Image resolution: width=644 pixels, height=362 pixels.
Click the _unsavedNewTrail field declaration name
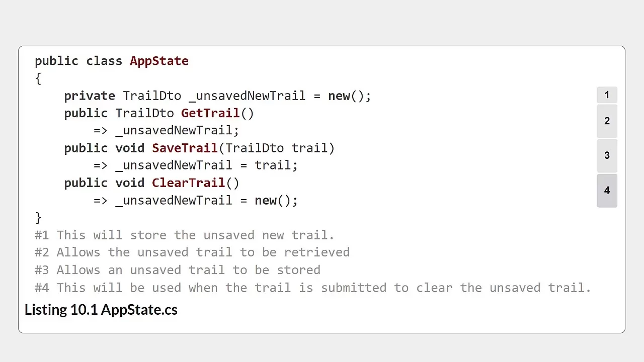point(247,96)
